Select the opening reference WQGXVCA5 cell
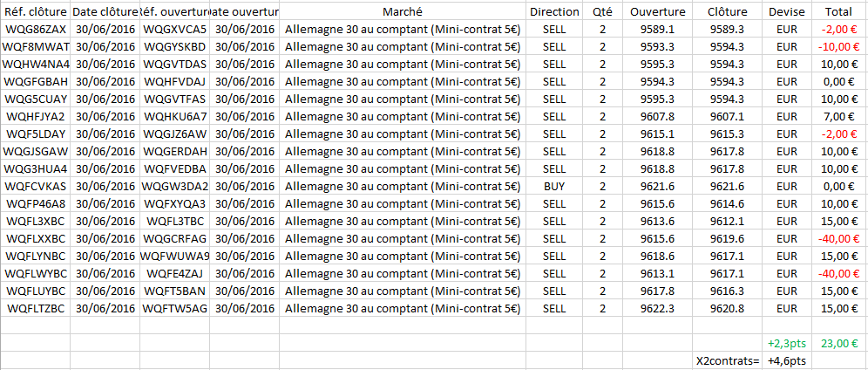Viewport: 868px width, 370px height. pos(174,29)
